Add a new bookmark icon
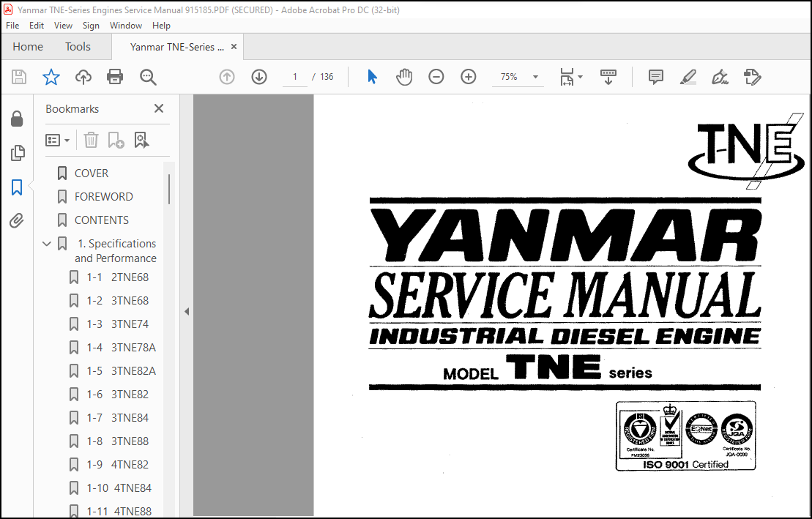The image size is (812, 519). (x=116, y=140)
